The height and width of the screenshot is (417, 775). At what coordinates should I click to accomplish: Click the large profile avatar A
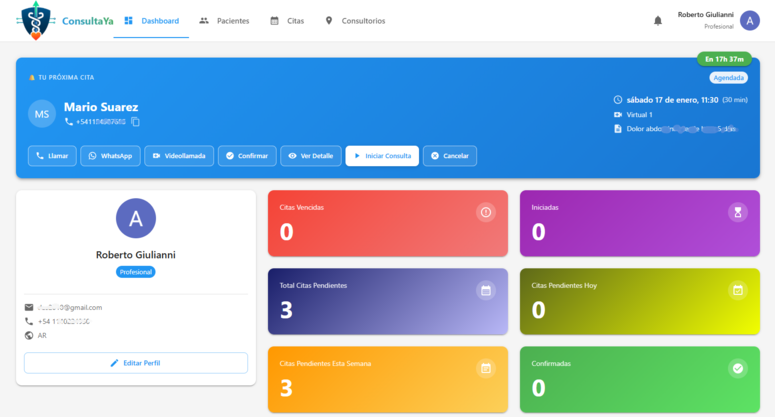(x=136, y=218)
